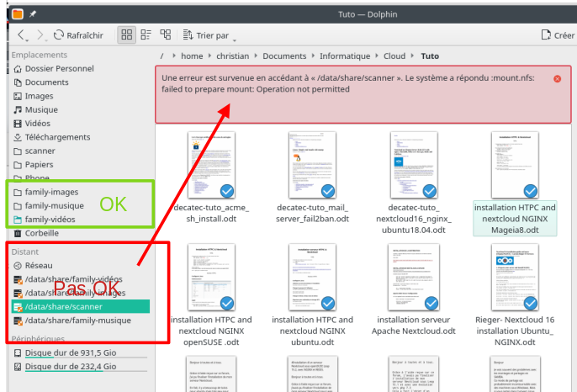
Task: Click the pin icon in title bar
Action: pyautogui.click(x=33, y=14)
